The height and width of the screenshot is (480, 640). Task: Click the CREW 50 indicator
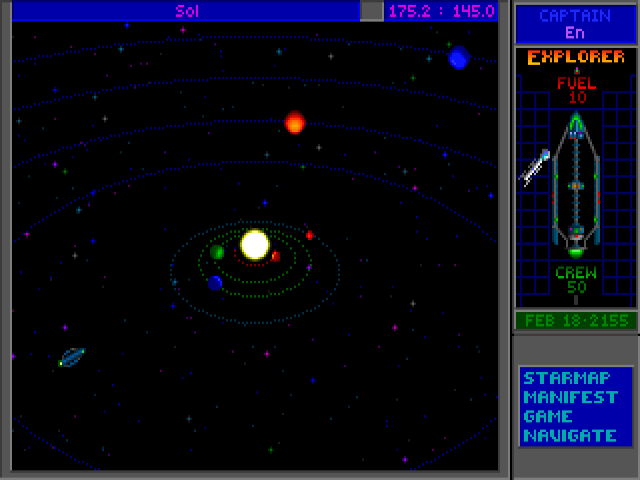[x=575, y=280]
